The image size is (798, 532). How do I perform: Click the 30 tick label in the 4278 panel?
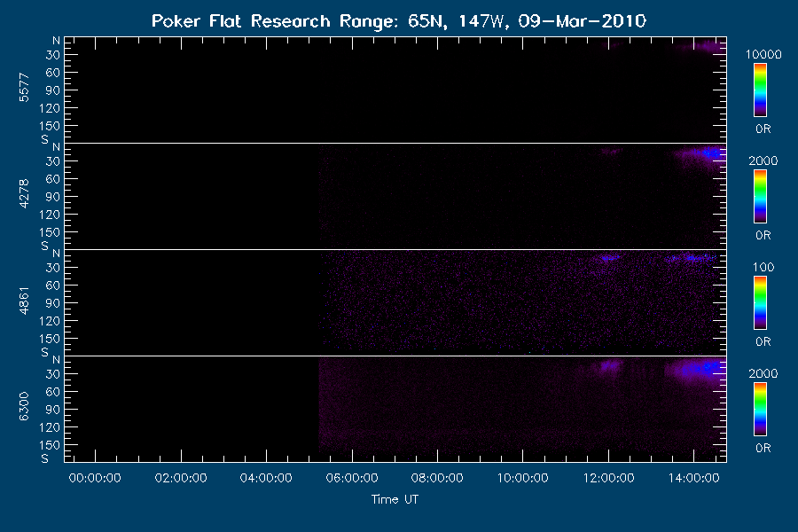click(53, 161)
